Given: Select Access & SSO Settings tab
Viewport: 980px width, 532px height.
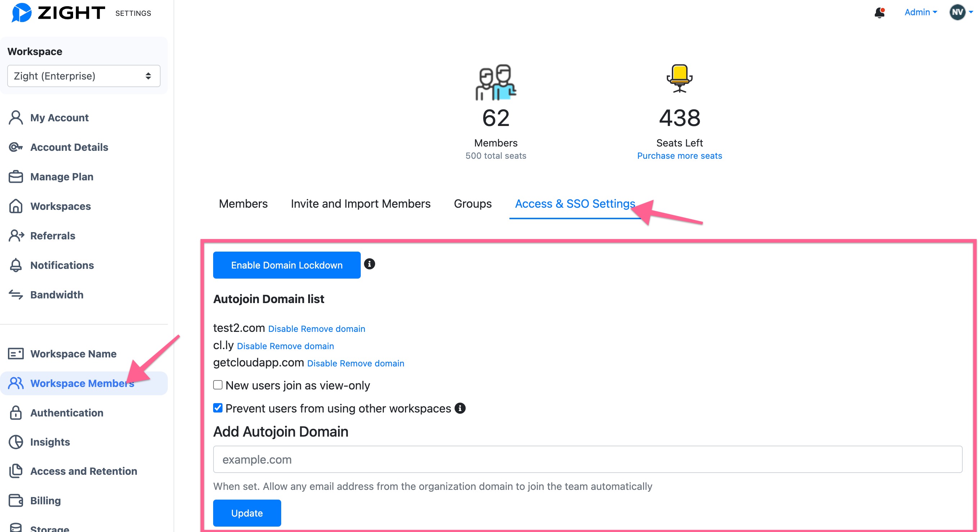Looking at the screenshot, I should [575, 204].
